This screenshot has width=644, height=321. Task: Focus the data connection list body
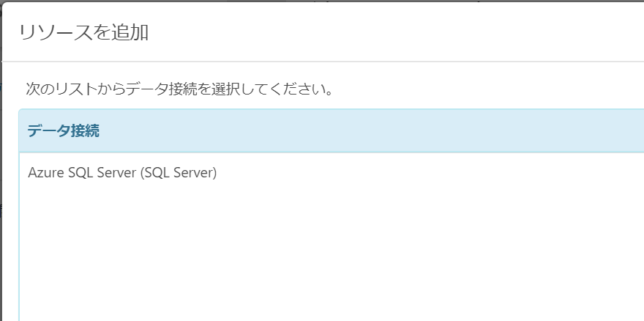click(331, 237)
